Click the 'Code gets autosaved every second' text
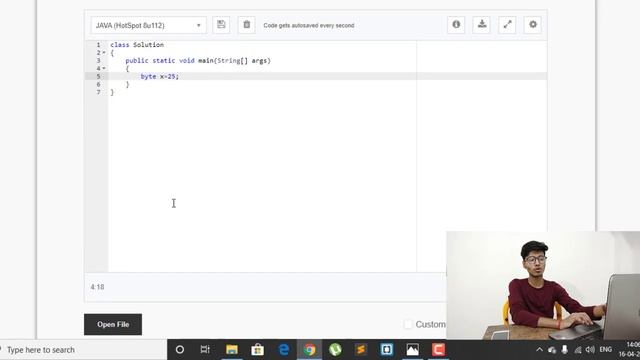The height and width of the screenshot is (360, 640). [309, 25]
